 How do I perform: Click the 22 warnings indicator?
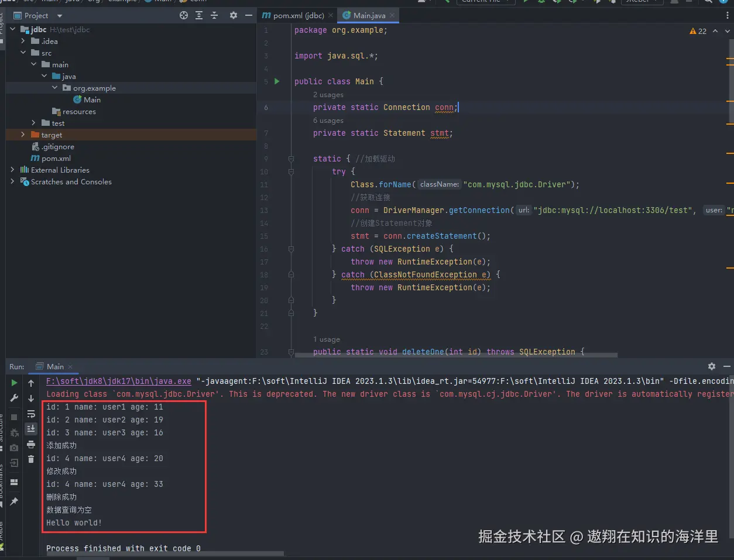coord(698,31)
